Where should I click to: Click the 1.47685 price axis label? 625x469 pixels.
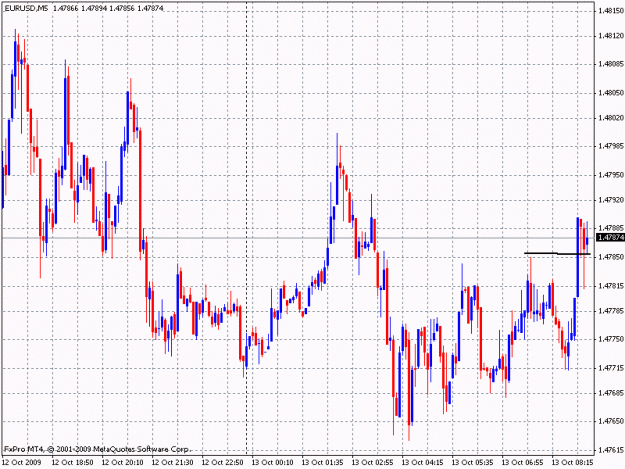click(611, 393)
